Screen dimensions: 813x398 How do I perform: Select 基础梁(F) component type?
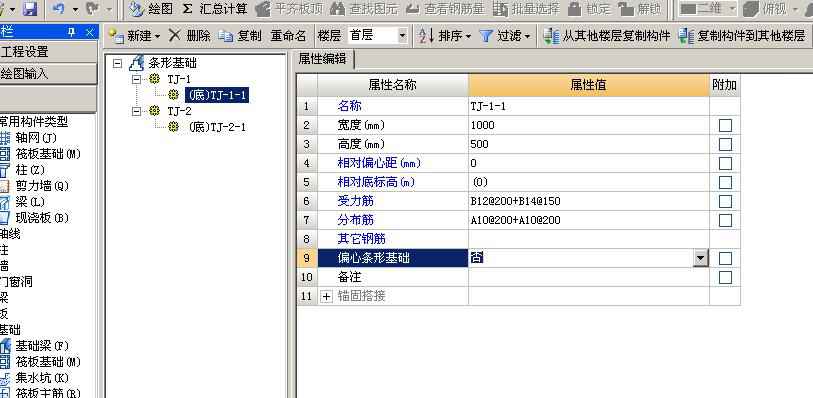coord(35,346)
